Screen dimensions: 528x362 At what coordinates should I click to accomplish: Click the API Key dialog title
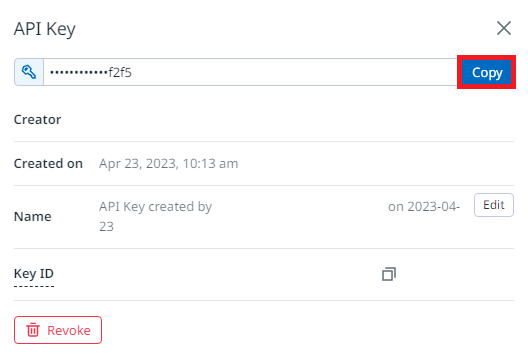pos(44,29)
